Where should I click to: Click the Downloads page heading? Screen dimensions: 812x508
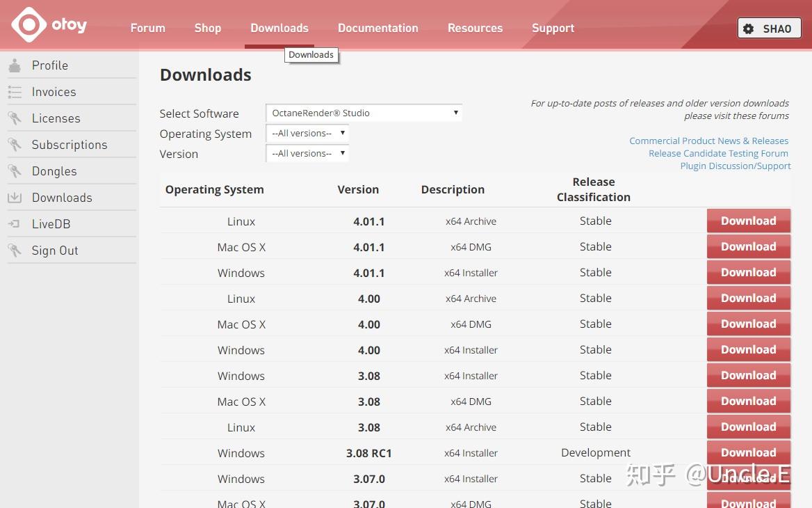pyautogui.click(x=206, y=74)
